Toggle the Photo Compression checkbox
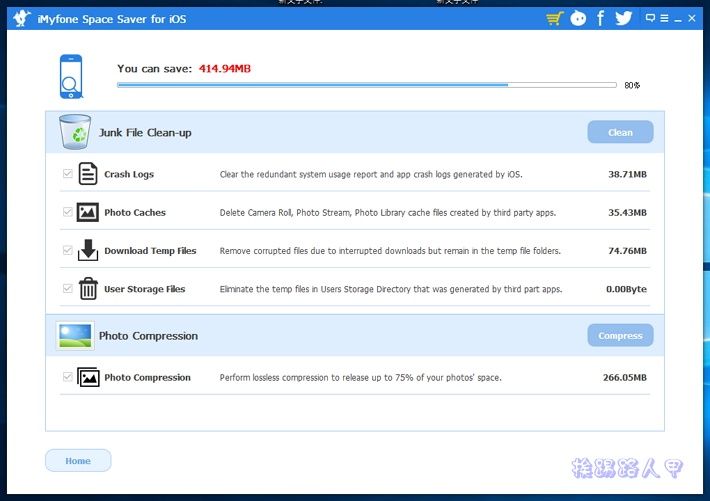 click(68, 377)
